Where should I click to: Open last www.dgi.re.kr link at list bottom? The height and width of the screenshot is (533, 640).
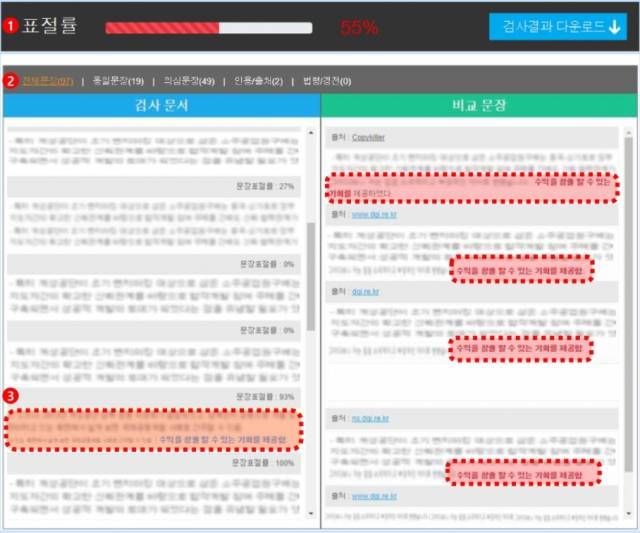click(x=374, y=496)
